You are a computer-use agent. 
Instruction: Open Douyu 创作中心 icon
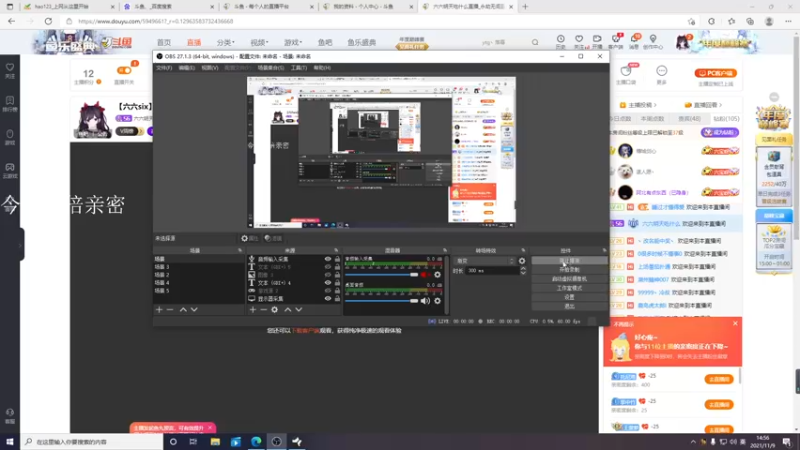[653, 42]
